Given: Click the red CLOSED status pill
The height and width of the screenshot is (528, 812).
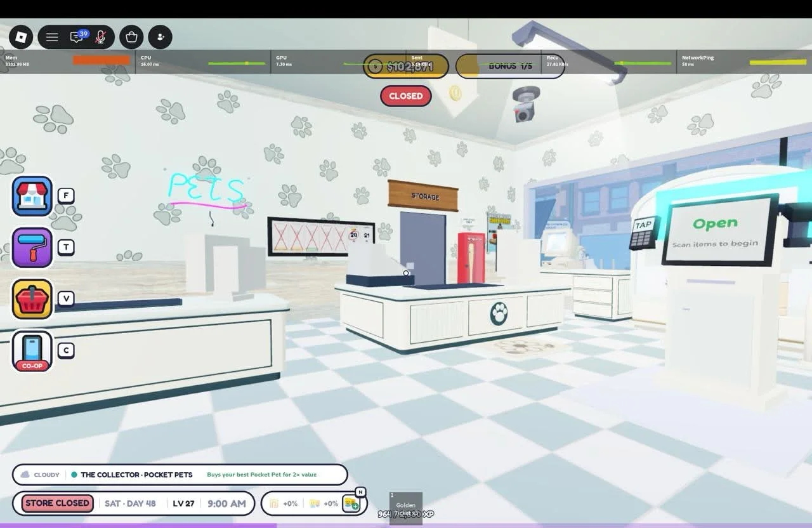Looking at the screenshot, I should click(x=406, y=96).
